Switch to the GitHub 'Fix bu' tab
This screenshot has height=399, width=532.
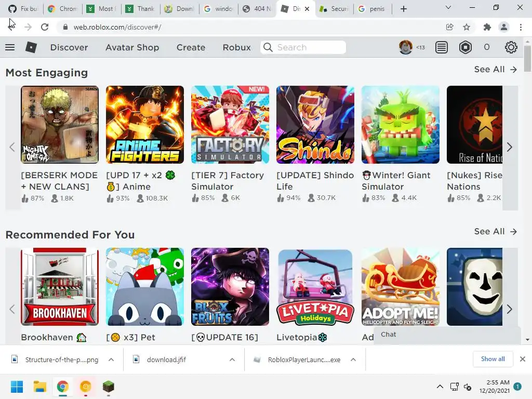point(24,9)
